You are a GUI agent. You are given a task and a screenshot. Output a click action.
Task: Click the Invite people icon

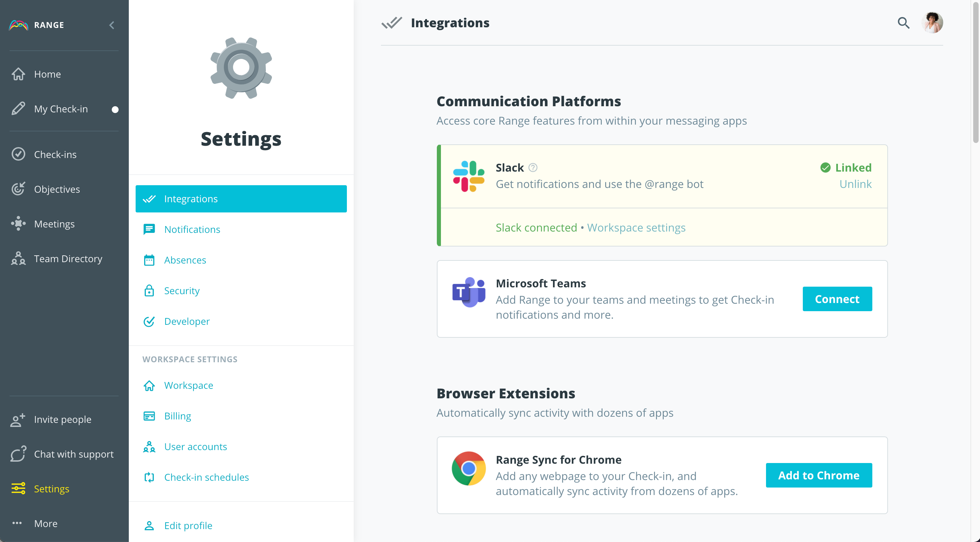pyautogui.click(x=17, y=420)
